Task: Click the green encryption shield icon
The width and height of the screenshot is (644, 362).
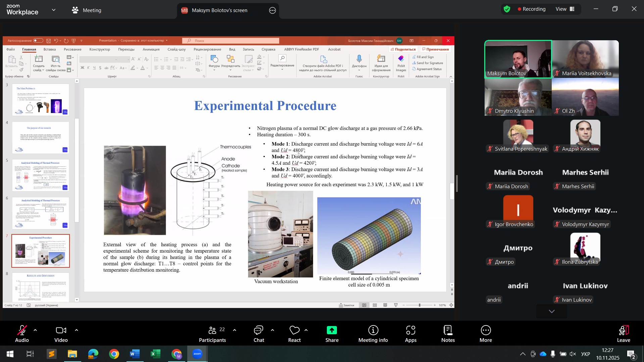Action: coord(507,9)
